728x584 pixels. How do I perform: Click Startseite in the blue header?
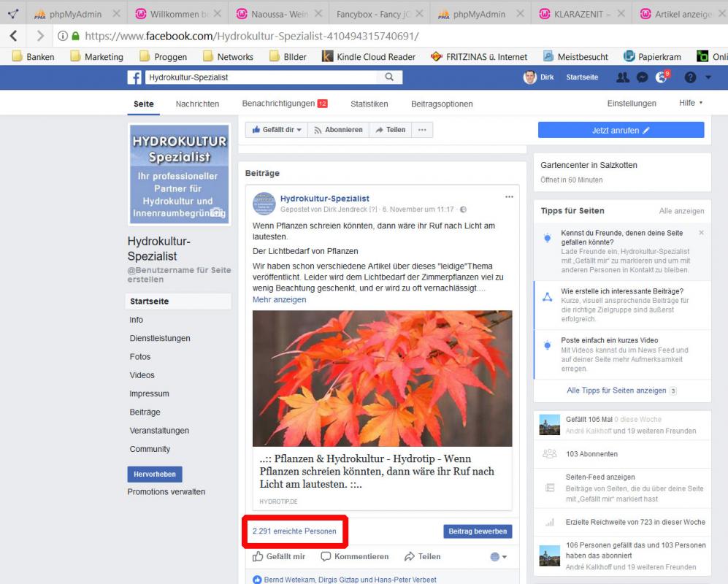click(x=582, y=77)
